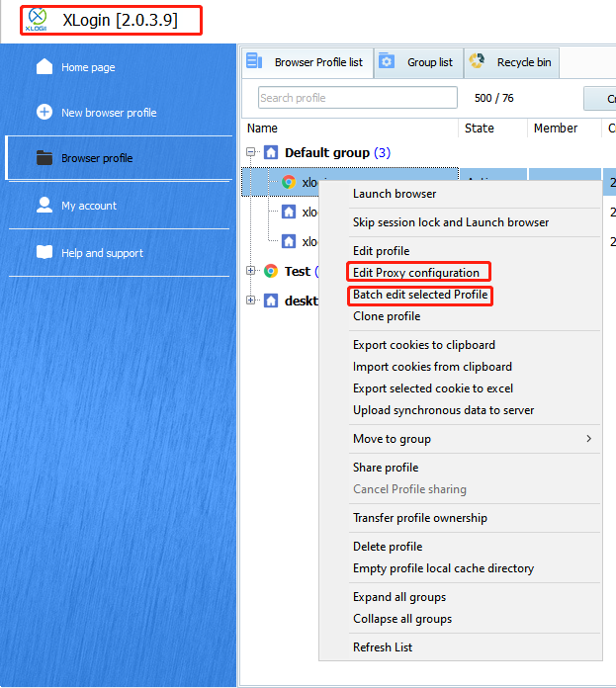Open Browser profile sidebar section

(119, 157)
